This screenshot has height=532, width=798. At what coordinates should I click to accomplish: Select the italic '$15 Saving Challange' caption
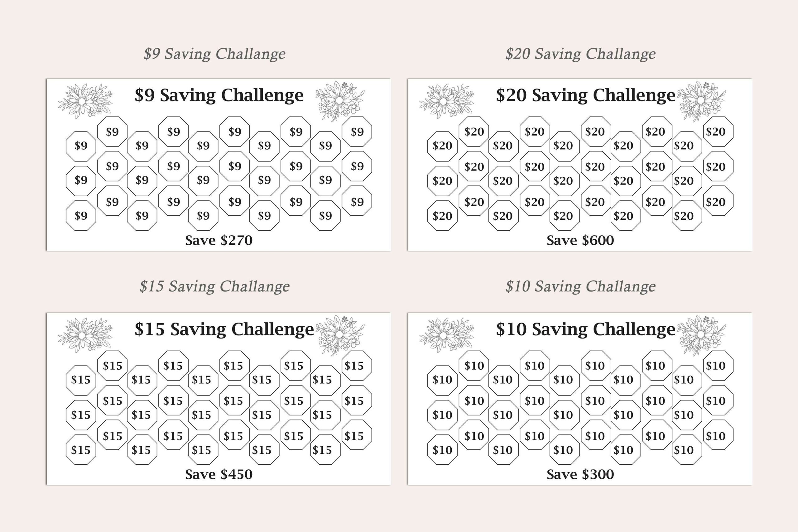214,287
